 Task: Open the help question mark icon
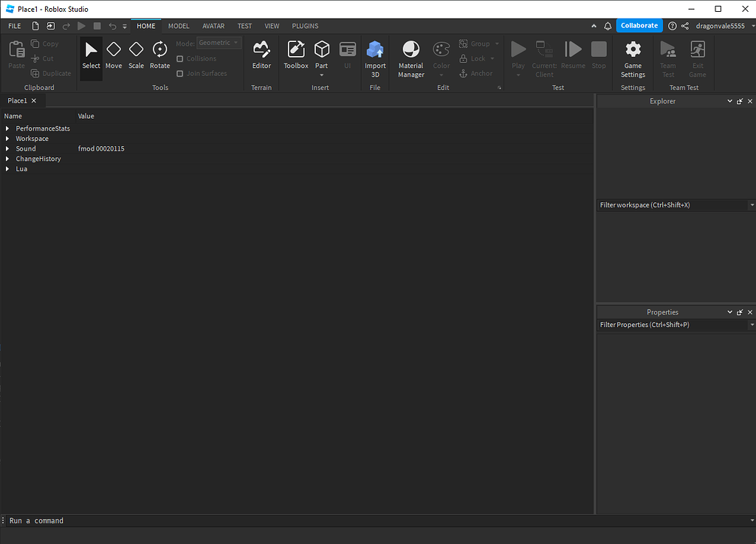(672, 26)
